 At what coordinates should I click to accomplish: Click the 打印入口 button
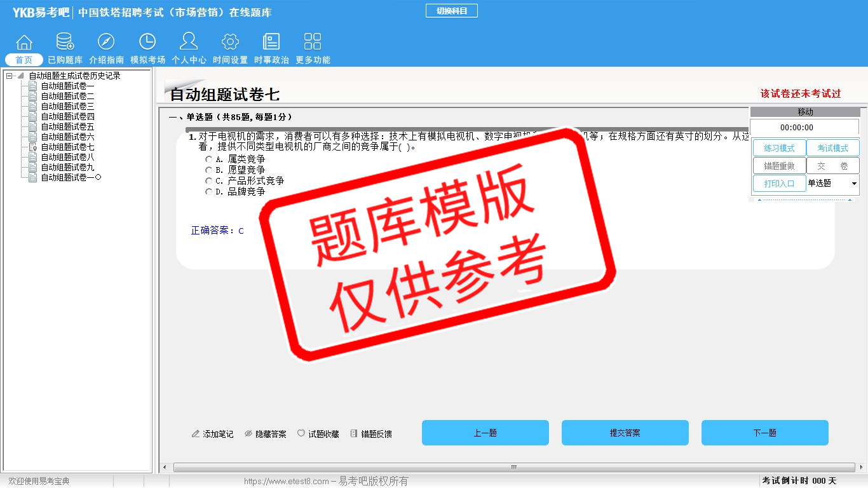(x=780, y=184)
